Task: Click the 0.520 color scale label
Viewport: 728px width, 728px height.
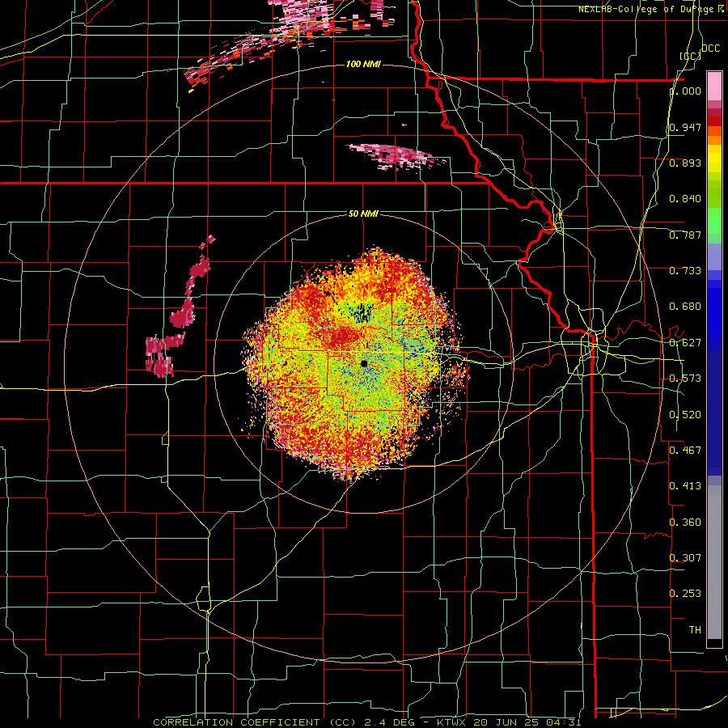Action: click(685, 415)
